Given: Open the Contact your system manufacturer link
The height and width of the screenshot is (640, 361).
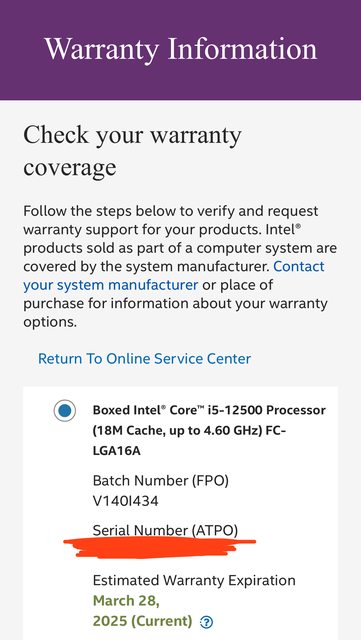Looking at the screenshot, I should 174,276.
